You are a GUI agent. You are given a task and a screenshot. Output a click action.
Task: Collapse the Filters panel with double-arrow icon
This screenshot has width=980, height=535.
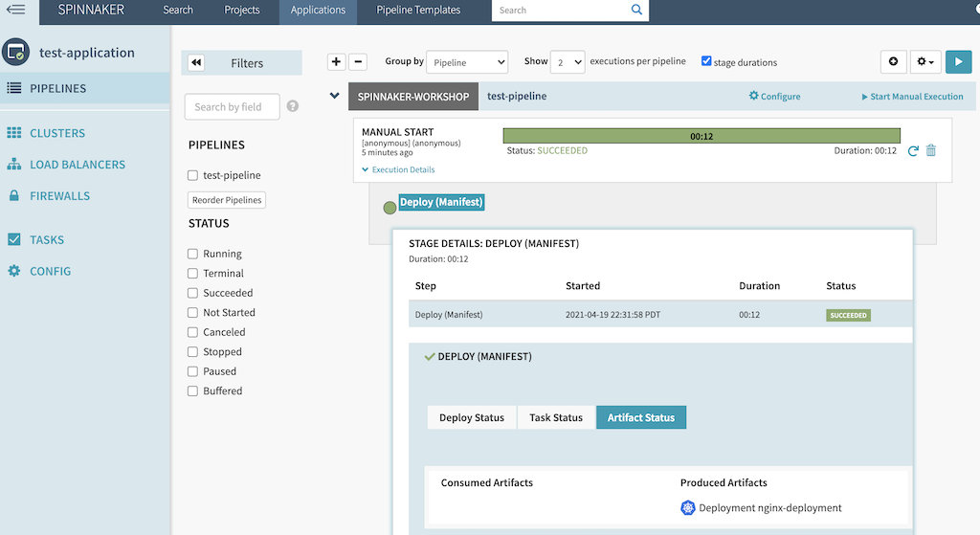pos(196,62)
